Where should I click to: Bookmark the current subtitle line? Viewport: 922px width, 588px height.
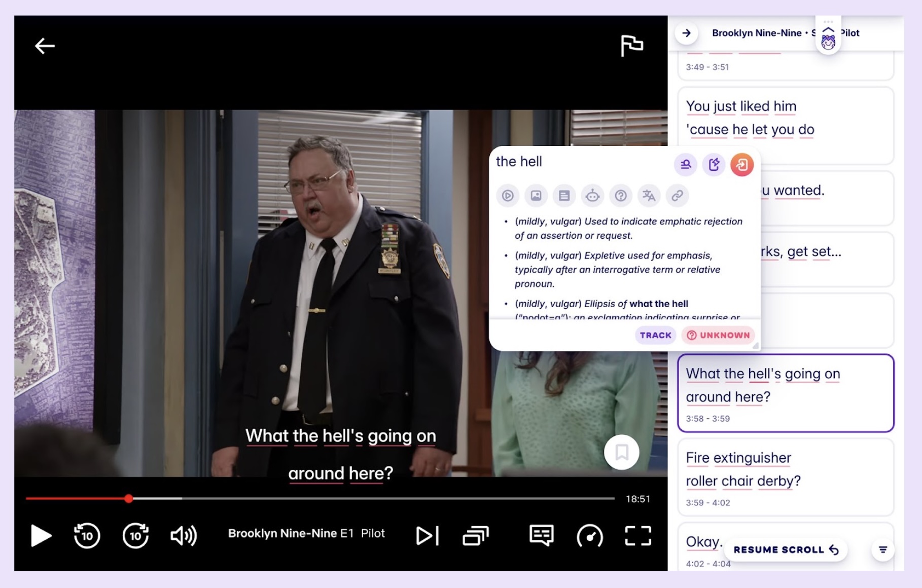(x=621, y=452)
